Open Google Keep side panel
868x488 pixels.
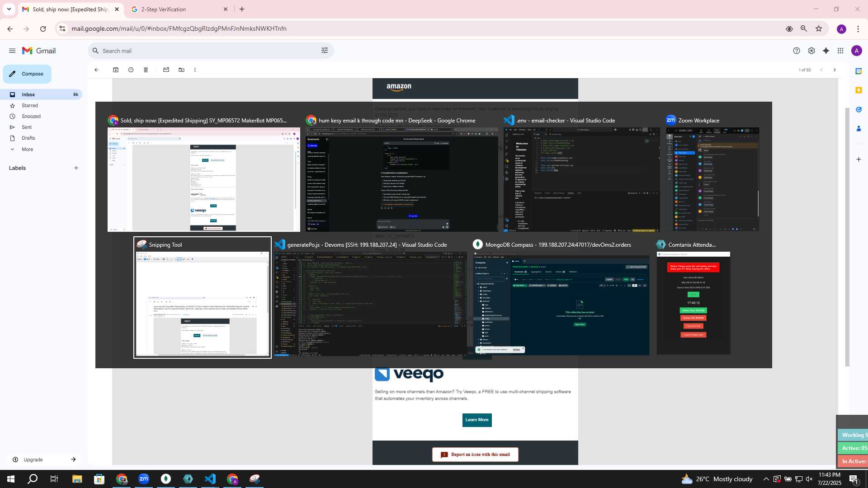(x=859, y=90)
